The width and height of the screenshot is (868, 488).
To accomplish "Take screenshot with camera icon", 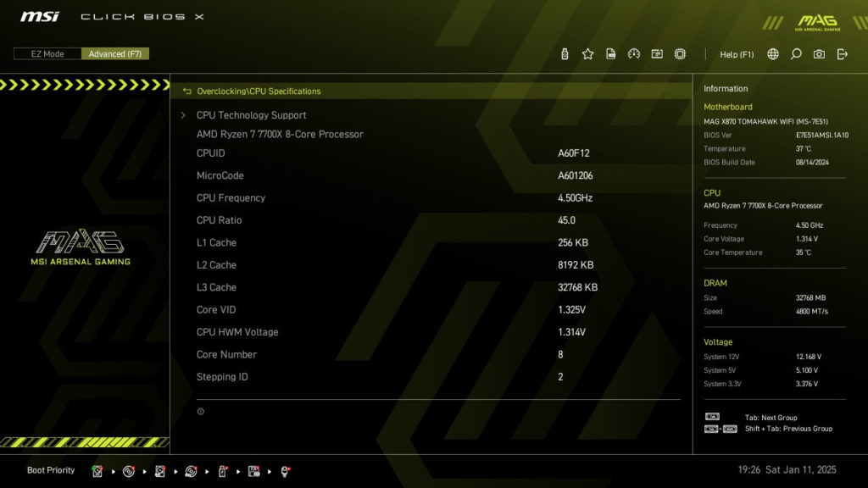I will 820,53.
